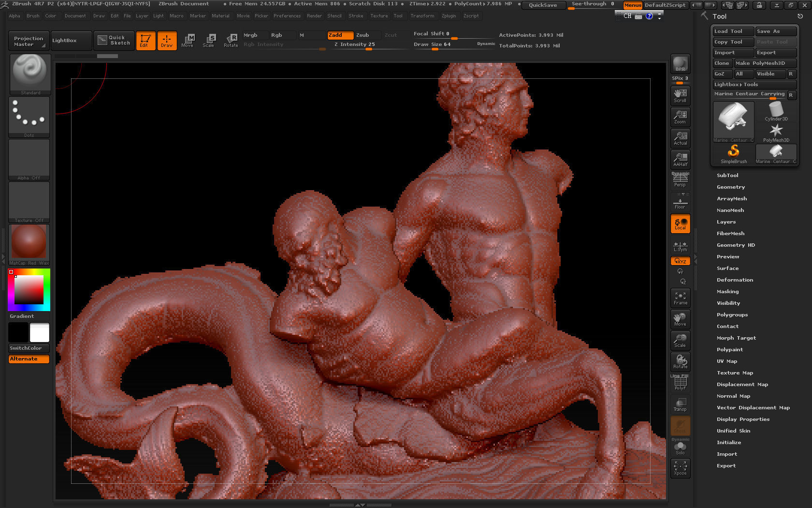
Task: Pick a color in the color picker square
Action: [x=29, y=290]
